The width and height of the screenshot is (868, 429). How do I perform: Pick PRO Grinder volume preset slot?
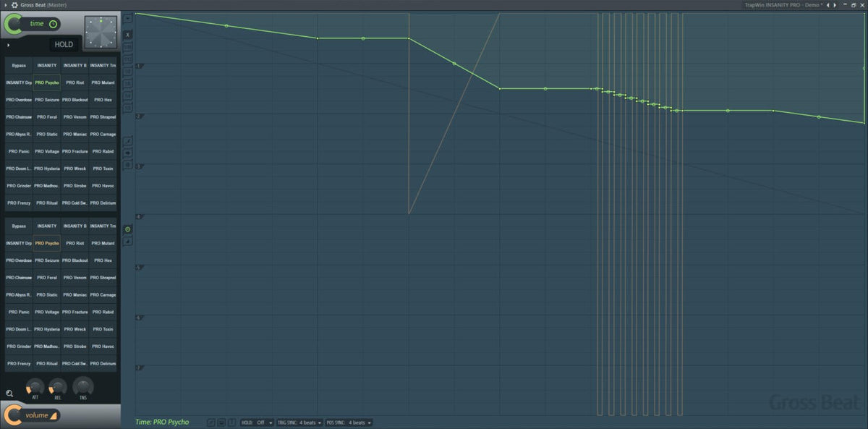[19, 347]
